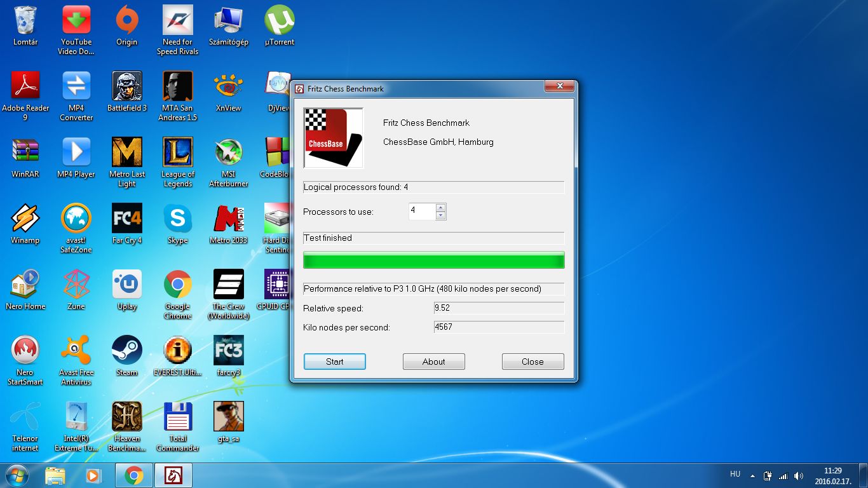The width and height of the screenshot is (868, 488).
Task: Open the MP4 Player shortcut
Action: (x=76, y=159)
